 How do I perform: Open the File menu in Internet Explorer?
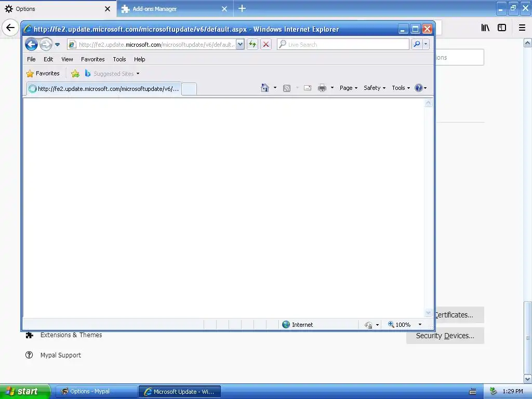31,59
